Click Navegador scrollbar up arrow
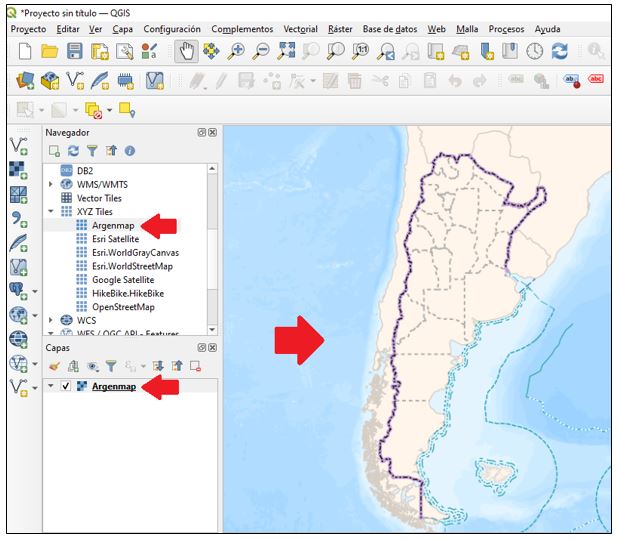619x541 pixels. 212,169
